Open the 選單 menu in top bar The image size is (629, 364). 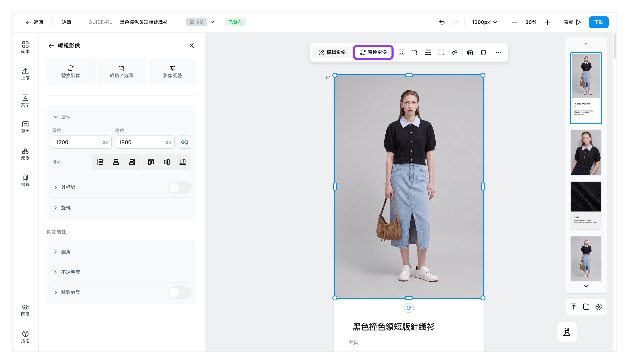tap(66, 22)
